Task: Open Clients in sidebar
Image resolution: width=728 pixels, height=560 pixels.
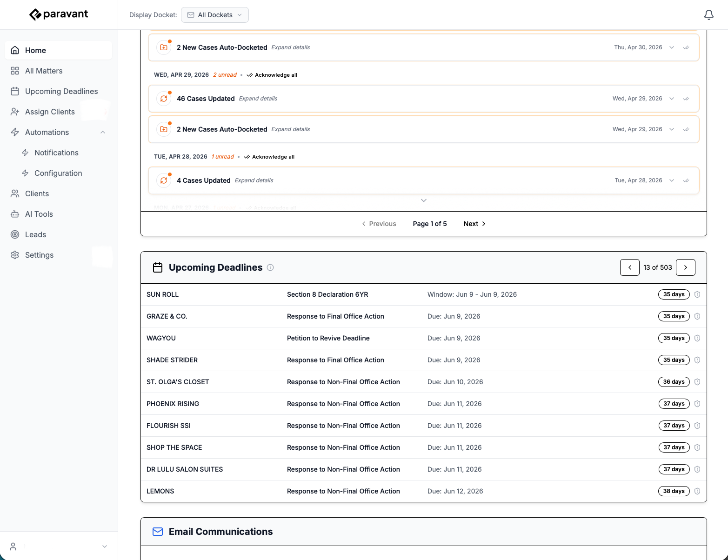Action: tap(58, 193)
